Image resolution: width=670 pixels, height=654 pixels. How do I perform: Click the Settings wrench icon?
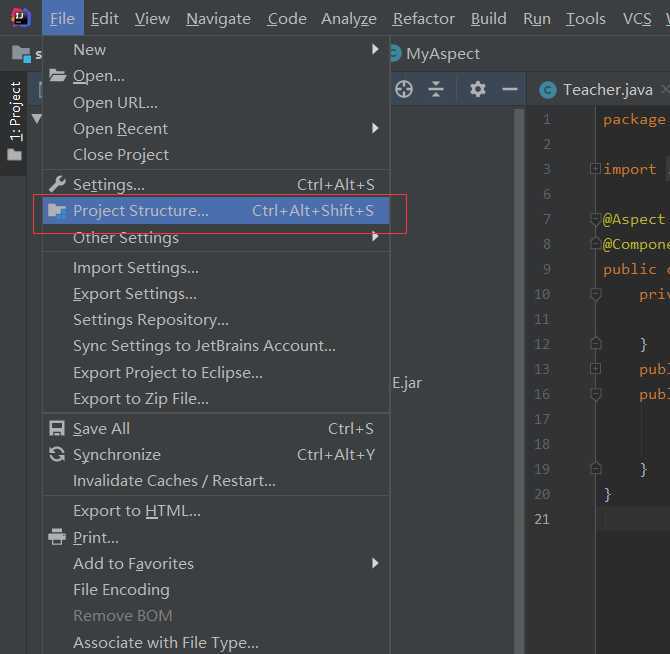(57, 184)
